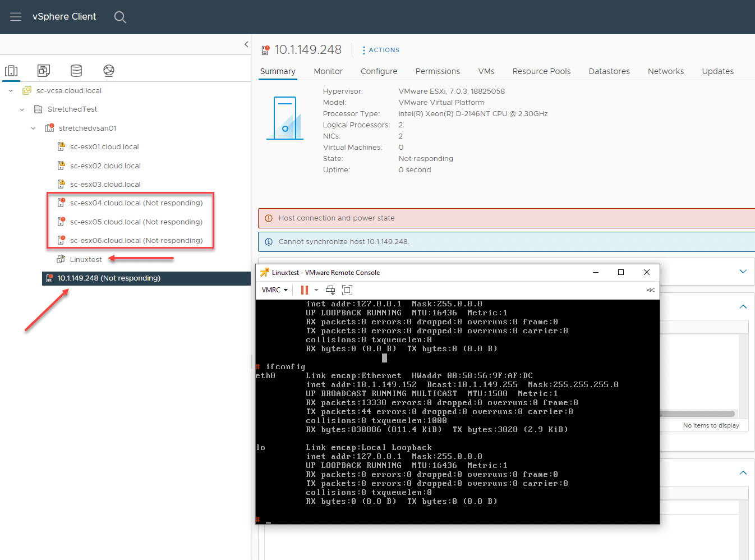The image size is (755, 560).
Task: Switch to Storage inventory view icon
Action: tap(76, 71)
